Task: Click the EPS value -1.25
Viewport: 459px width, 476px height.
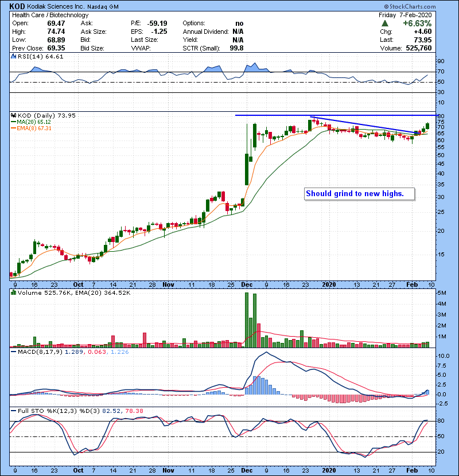Action: [x=159, y=32]
